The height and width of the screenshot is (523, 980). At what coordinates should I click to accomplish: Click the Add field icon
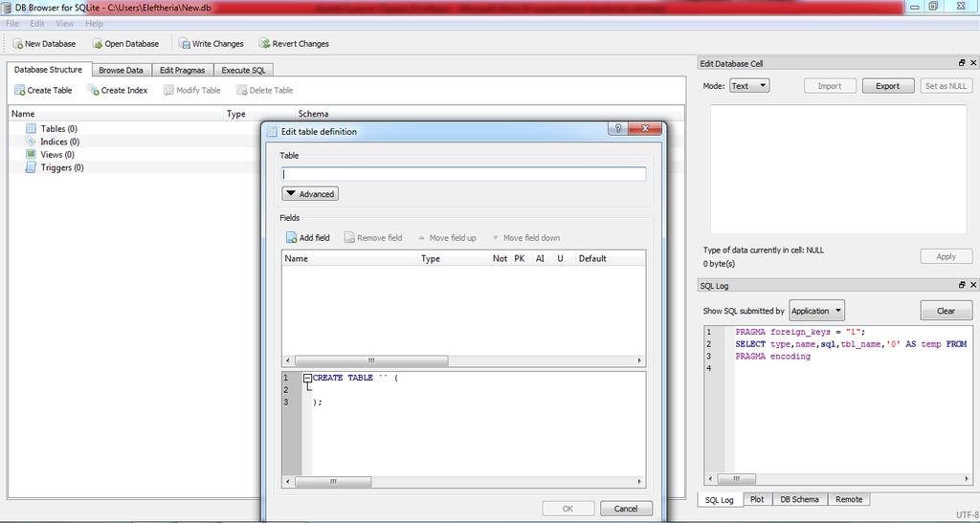(x=291, y=238)
